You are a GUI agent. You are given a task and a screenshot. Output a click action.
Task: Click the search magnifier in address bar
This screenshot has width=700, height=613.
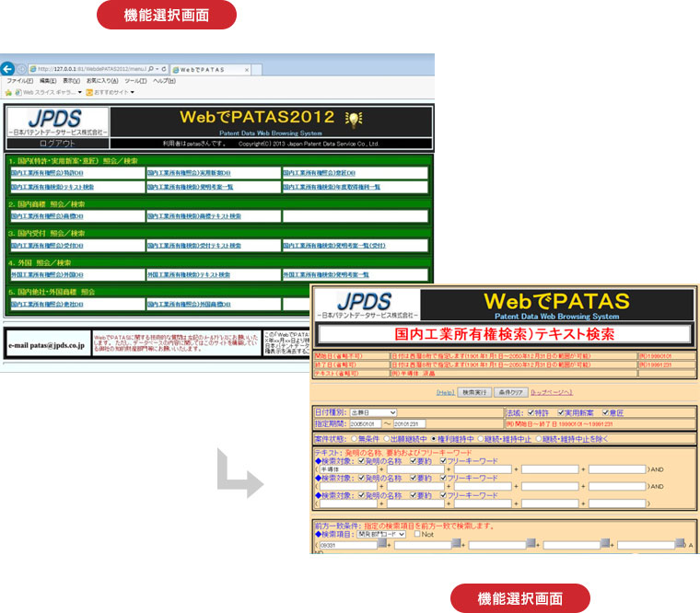coord(151,69)
